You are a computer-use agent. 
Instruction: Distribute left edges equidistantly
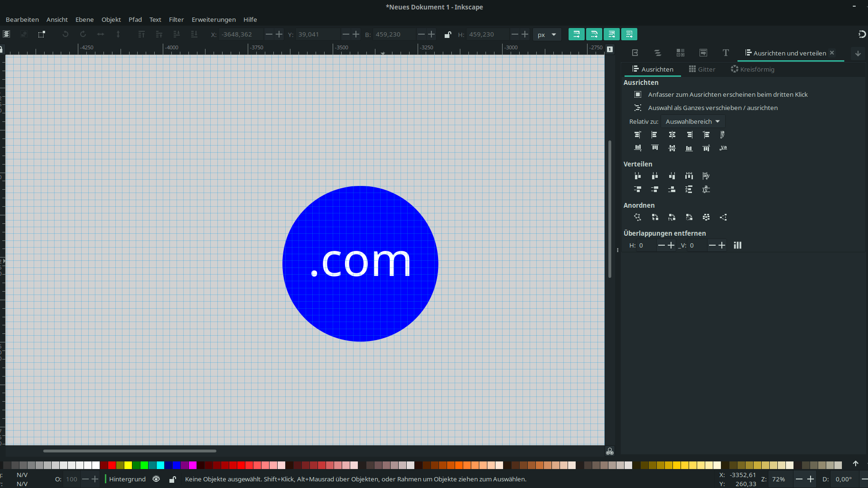pyautogui.click(x=638, y=176)
